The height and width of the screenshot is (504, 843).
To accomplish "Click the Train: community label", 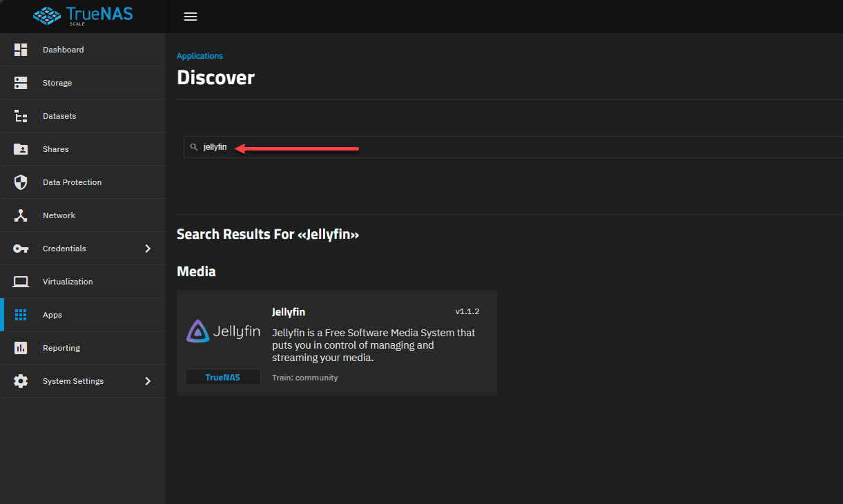I will point(305,378).
